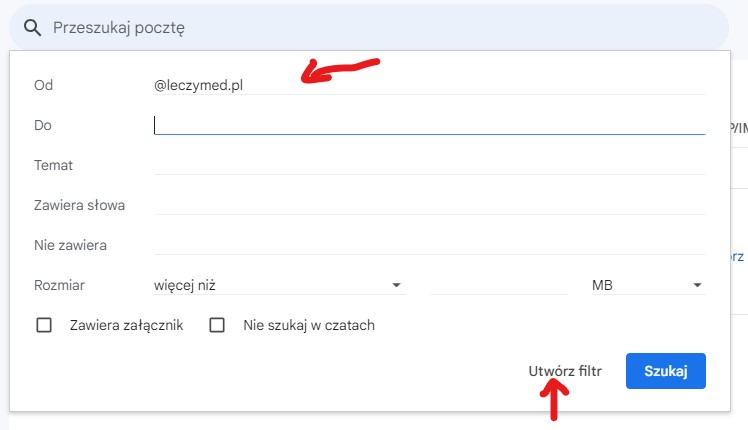
Task: Click the Nie szukaj w czatach label
Action: [x=309, y=325]
